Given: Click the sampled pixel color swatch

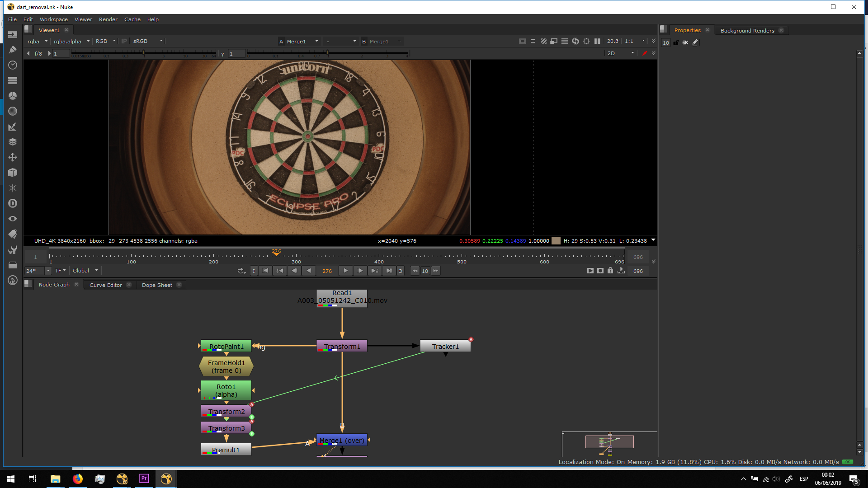Looking at the screenshot, I should tap(556, 241).
